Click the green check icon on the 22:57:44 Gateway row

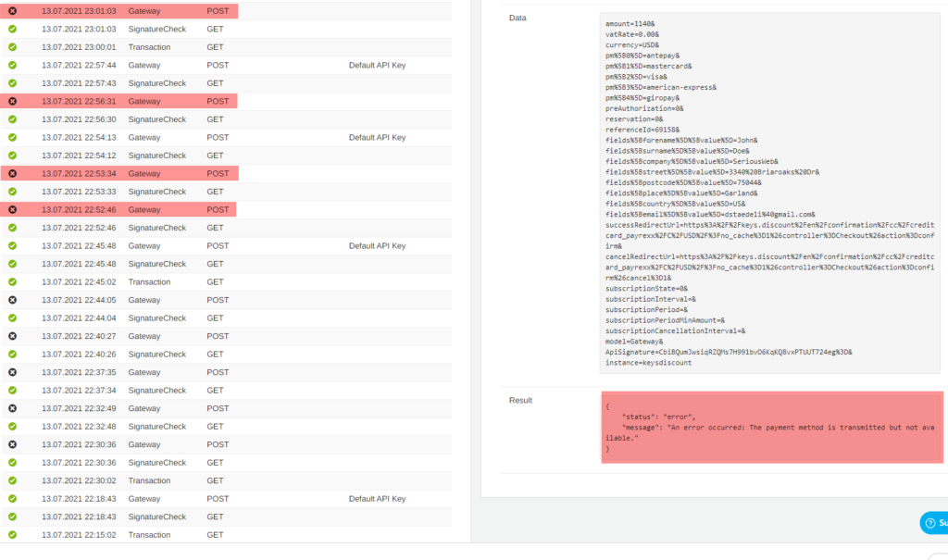point(12,66)
